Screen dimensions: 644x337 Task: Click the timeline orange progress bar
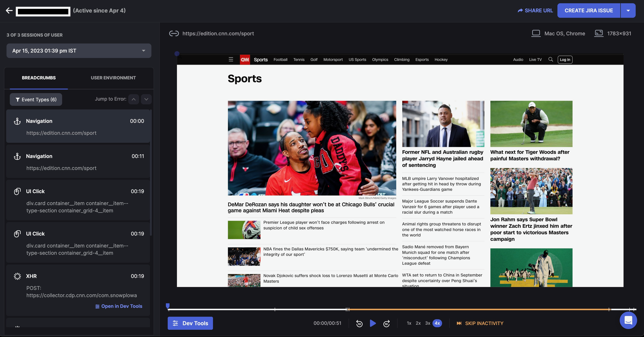pos(475,309)
